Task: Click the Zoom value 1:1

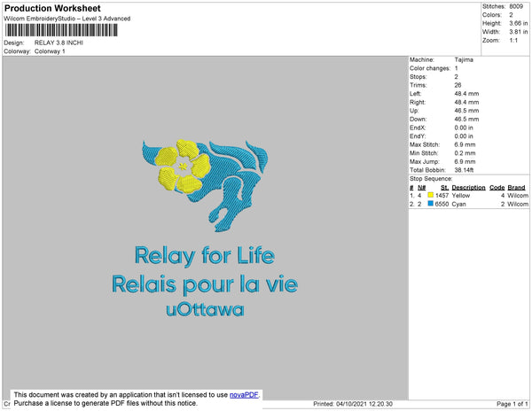Action: (x=513, y=41)
